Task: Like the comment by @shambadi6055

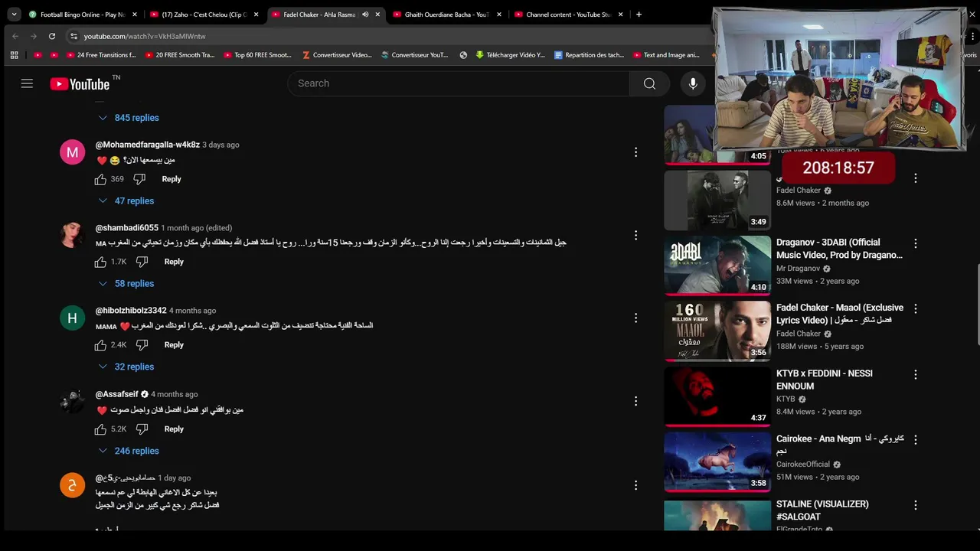Action: point(100,262)
